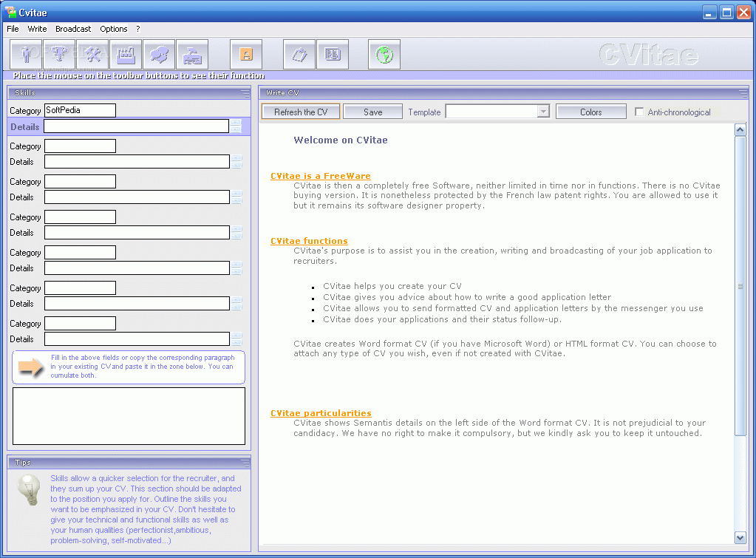
Task: Follow the CVitae is a FreeWare link
Action: tap(321, 176)
